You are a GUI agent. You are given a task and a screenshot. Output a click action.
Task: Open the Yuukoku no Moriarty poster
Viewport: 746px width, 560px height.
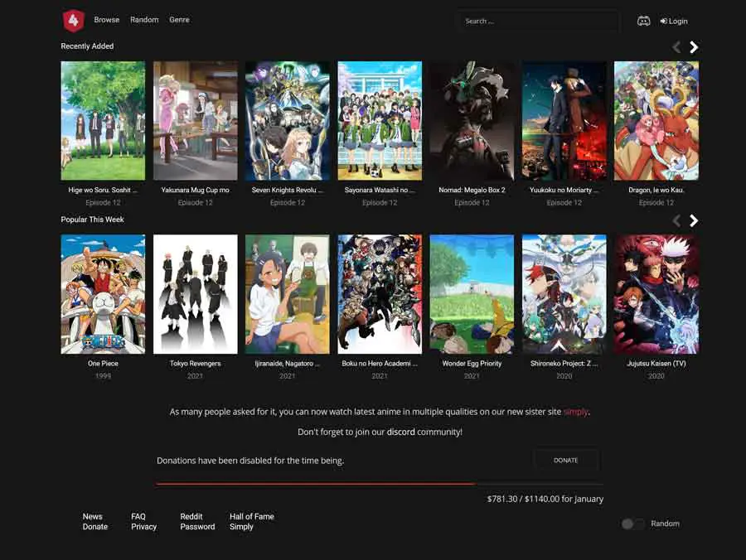click(x=564, y=121)
